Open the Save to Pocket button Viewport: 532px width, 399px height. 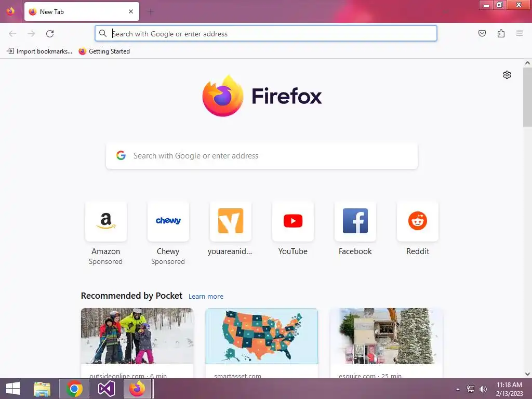[x=482, y=33]
